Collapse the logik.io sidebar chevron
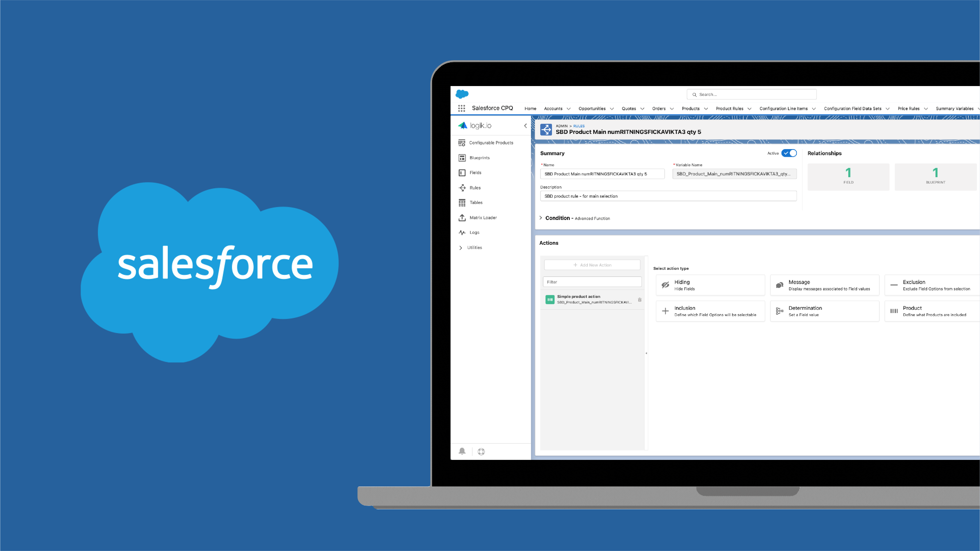 (525, 126)
